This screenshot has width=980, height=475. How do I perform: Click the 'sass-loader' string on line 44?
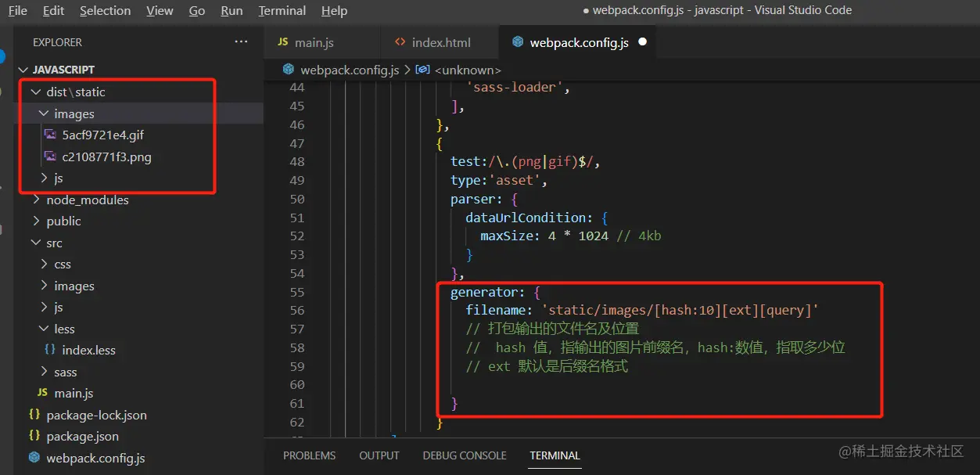click(x=514, y=88)
